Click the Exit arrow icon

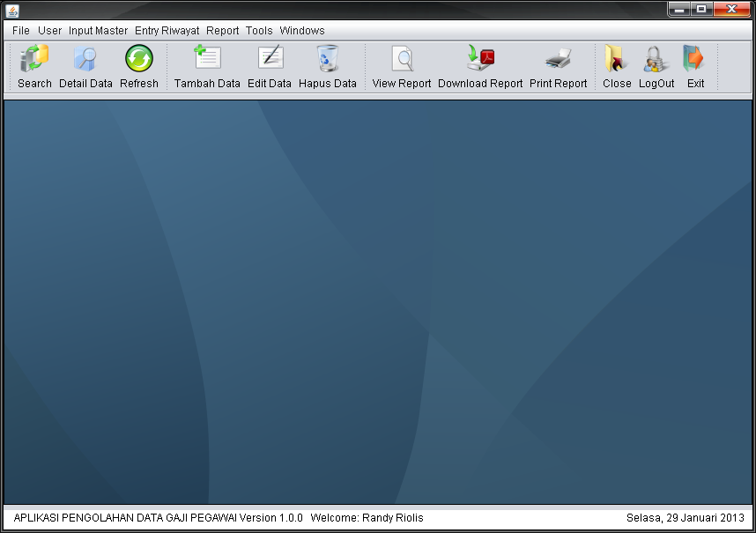695,58
